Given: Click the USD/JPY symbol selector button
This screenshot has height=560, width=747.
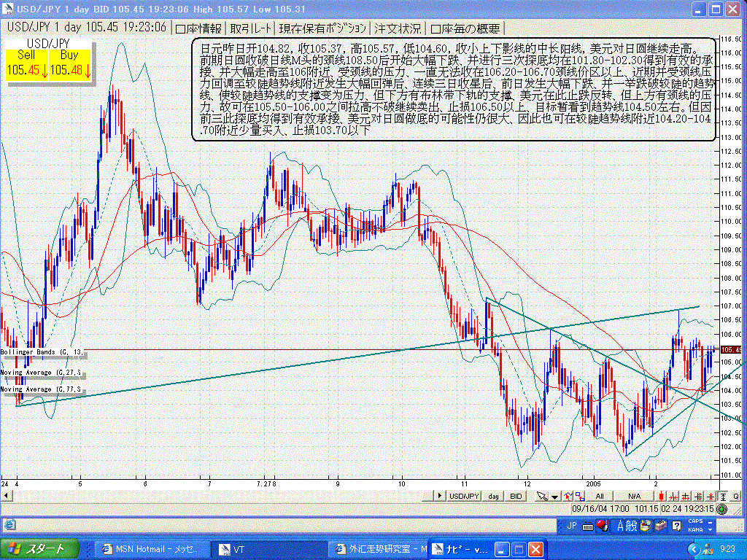Looking at the screenshot, I should tap(464, 496).
